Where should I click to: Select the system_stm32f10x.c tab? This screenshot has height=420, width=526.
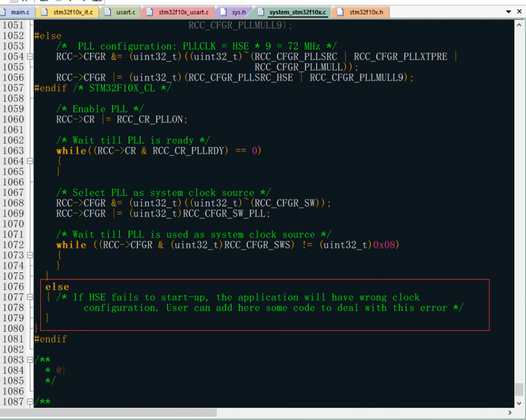pos(292,12)
